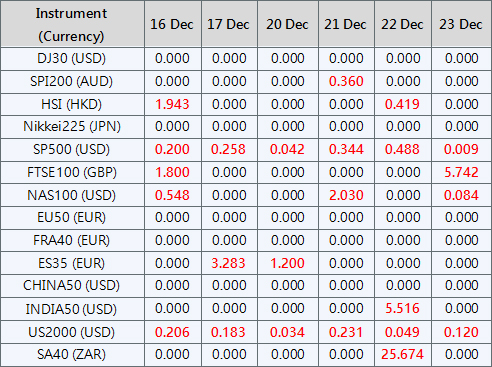
Task: Select the Nikkei225 (JPN) row label
Action: (x=72, y=127)
